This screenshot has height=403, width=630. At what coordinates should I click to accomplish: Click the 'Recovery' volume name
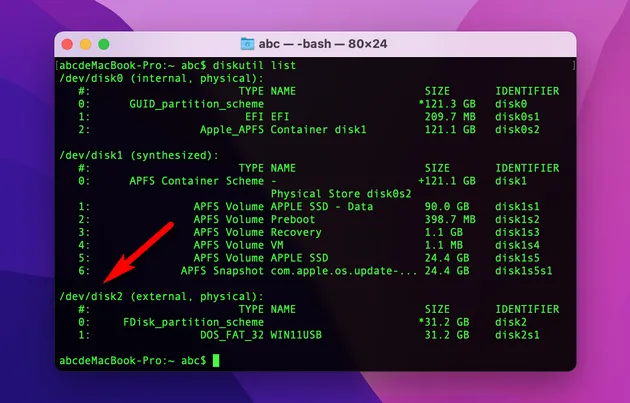tap(296, 233)
